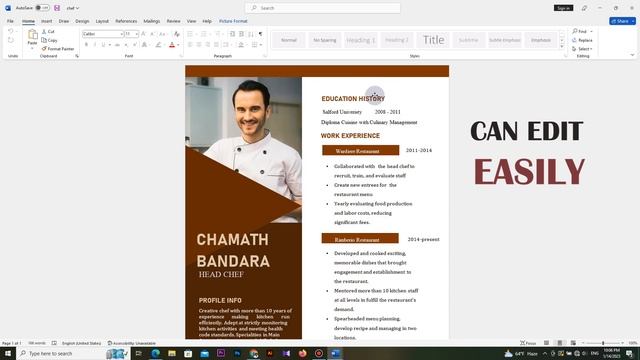The width and height of the screenshot is (640, 360).
Task: Switch to the Design tab
Action: [x=82, y=21]
